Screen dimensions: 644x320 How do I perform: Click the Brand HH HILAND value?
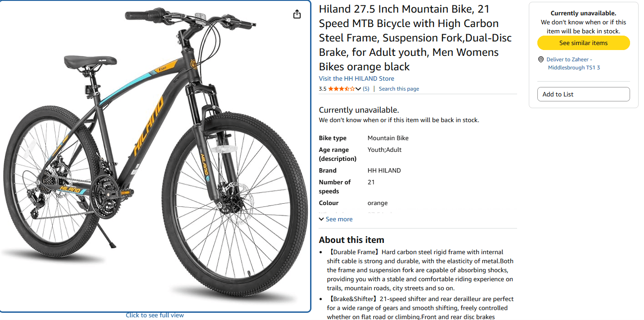point(384,170)
